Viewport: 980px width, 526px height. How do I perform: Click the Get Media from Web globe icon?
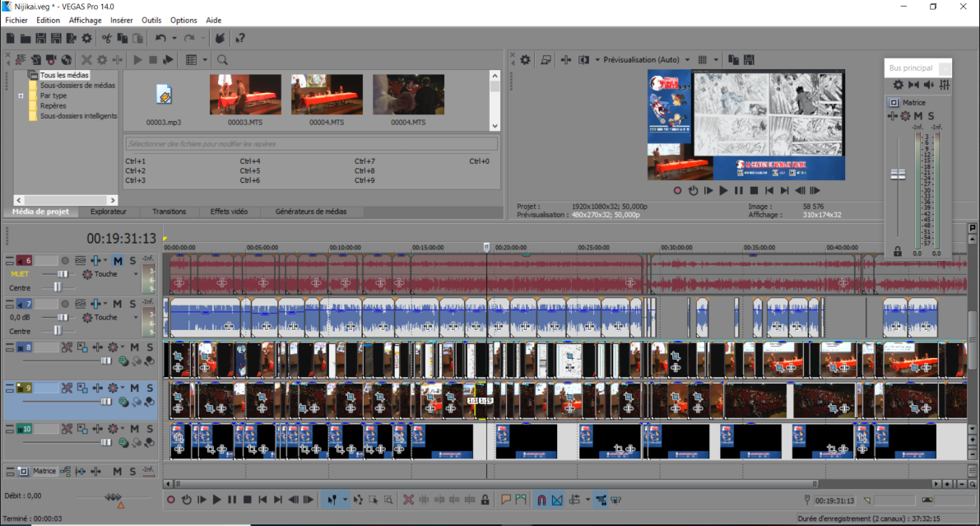[67, 60]
